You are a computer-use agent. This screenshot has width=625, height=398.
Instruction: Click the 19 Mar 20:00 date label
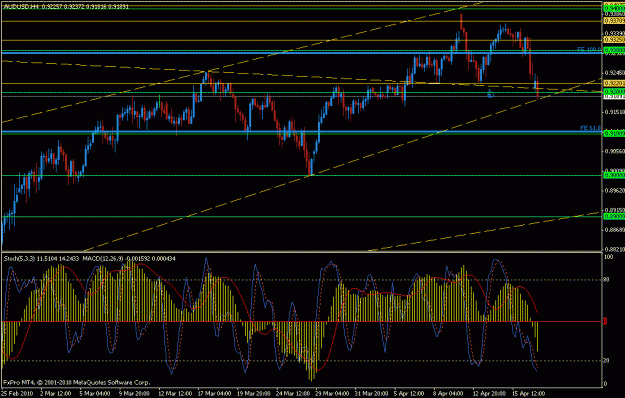click(253, 394)
